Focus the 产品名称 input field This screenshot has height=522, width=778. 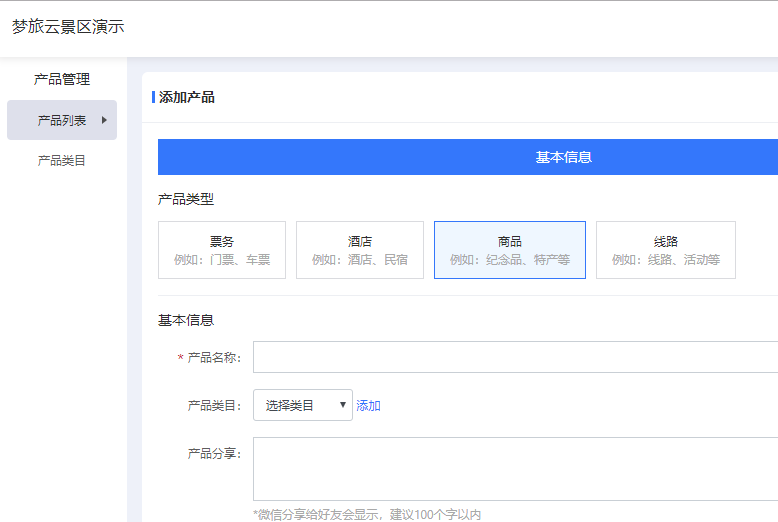(x=516, y=357)
